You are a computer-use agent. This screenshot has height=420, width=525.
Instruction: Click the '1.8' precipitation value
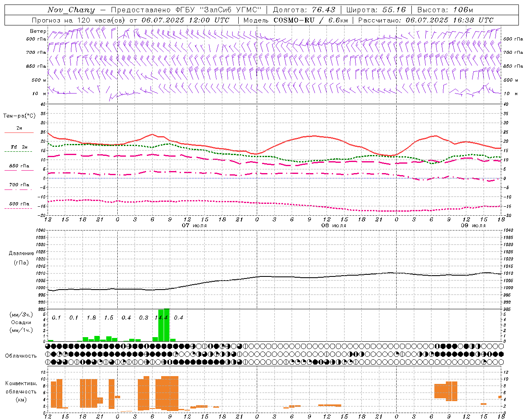pos(91,318)
